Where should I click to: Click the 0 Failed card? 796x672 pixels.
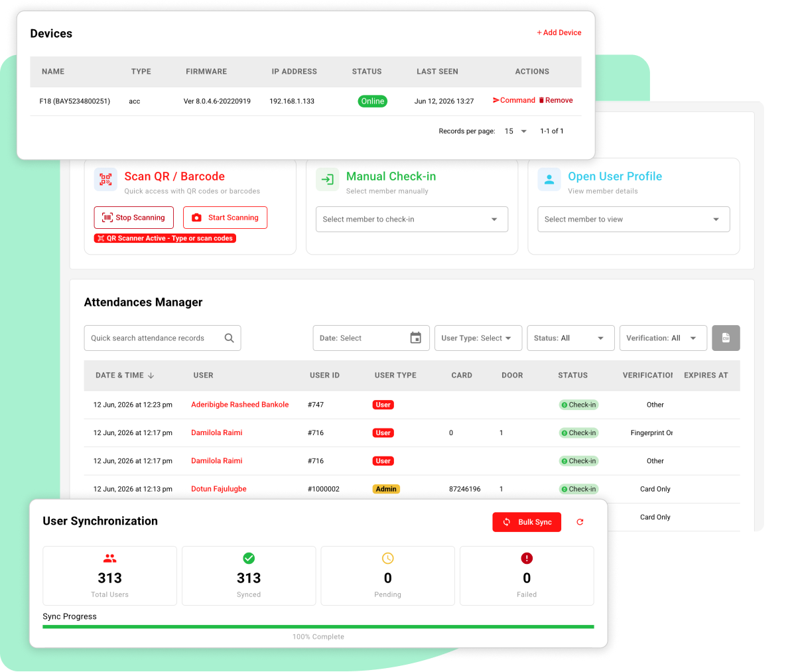coord(527,576)
